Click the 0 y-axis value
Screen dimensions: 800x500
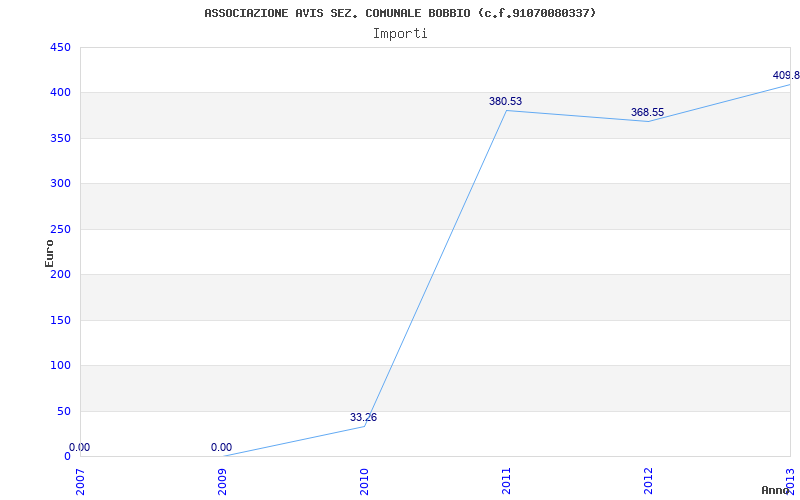(67, 457)
